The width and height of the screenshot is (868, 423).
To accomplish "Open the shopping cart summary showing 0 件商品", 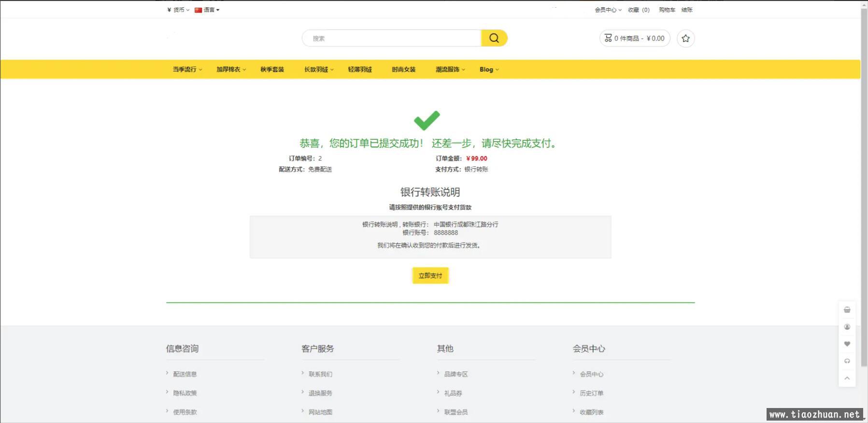I will (x=635, y=38).
